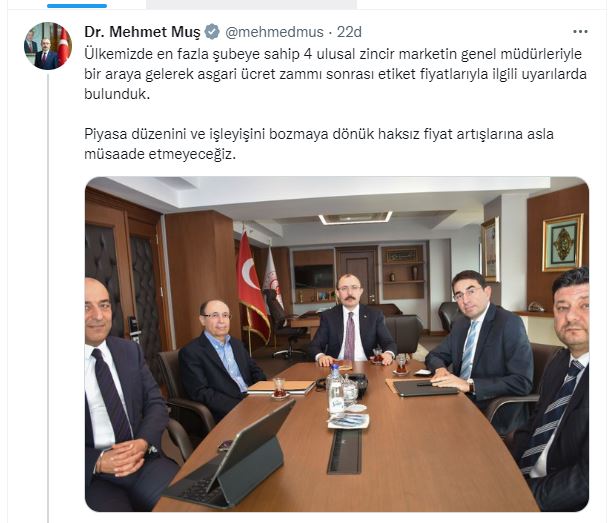Click the paragraph starting with Piyasa düzenini
The height and width of the screenshot is (523, 615).
[318, 144]
